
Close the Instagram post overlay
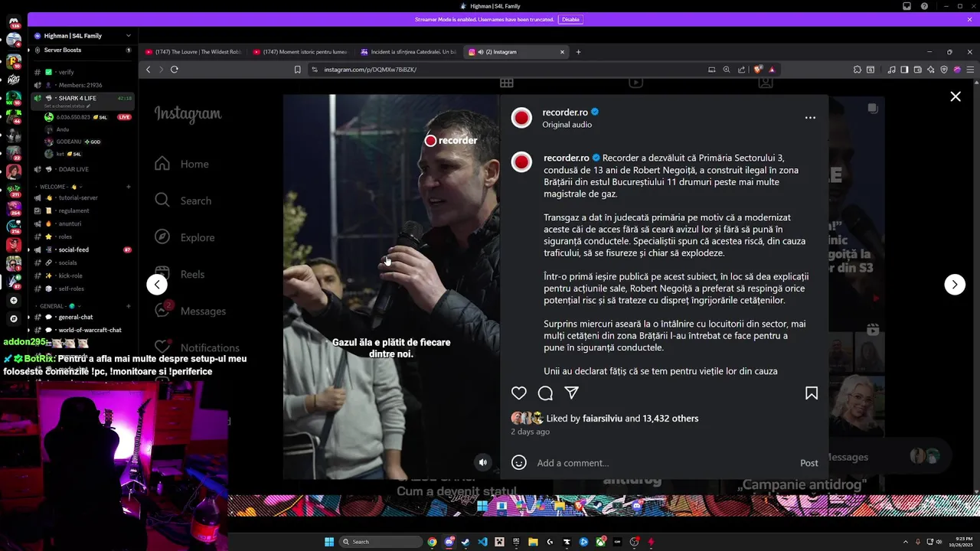tap(955, 96)
